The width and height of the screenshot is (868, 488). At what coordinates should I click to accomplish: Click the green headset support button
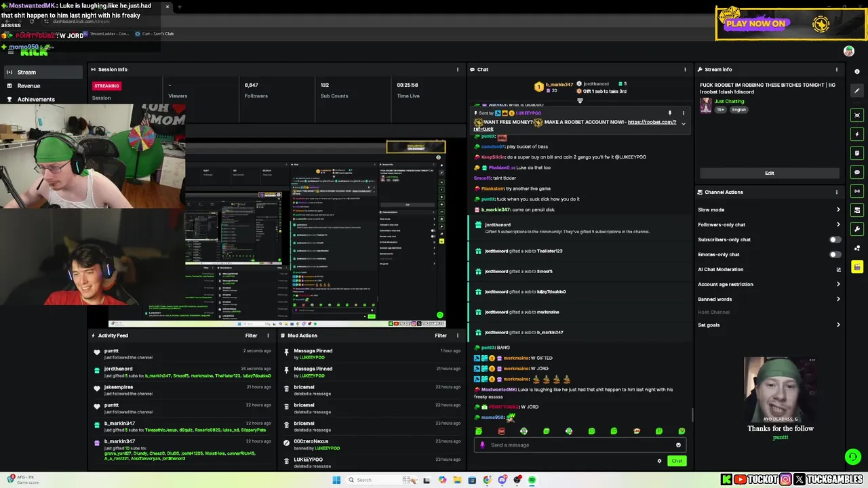point(853,457)
